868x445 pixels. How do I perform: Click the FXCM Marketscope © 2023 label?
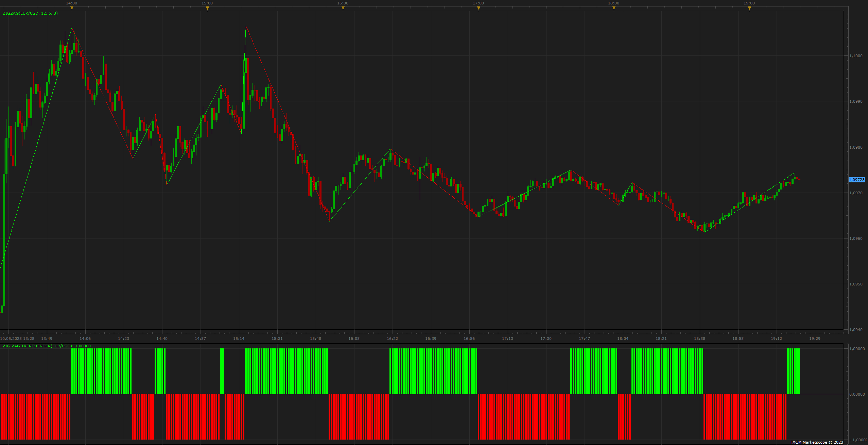pos(817,442)
